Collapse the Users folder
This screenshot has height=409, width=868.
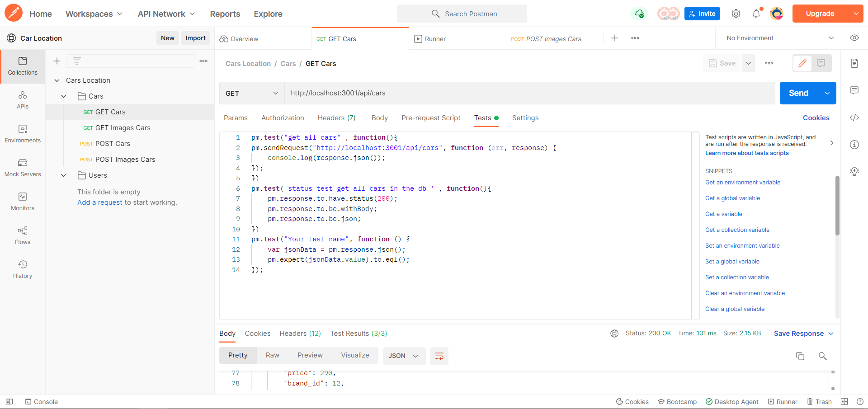point(64,175)
